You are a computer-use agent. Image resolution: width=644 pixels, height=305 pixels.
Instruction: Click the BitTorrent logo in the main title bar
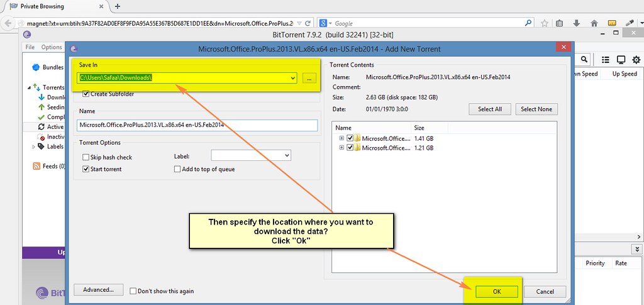pos(27,35)
